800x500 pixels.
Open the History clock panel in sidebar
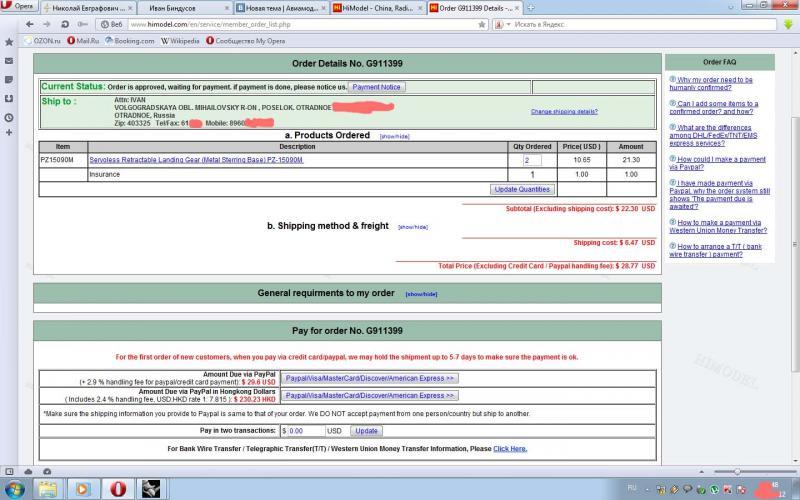[x=9, y=117]
